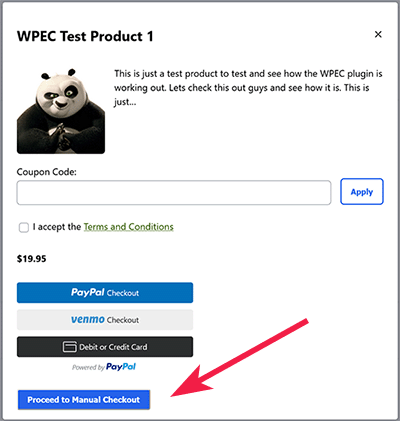Click the PayPal logo beside Powered by
The height and width of the screenshot is (421, 400).
(121, 367)
